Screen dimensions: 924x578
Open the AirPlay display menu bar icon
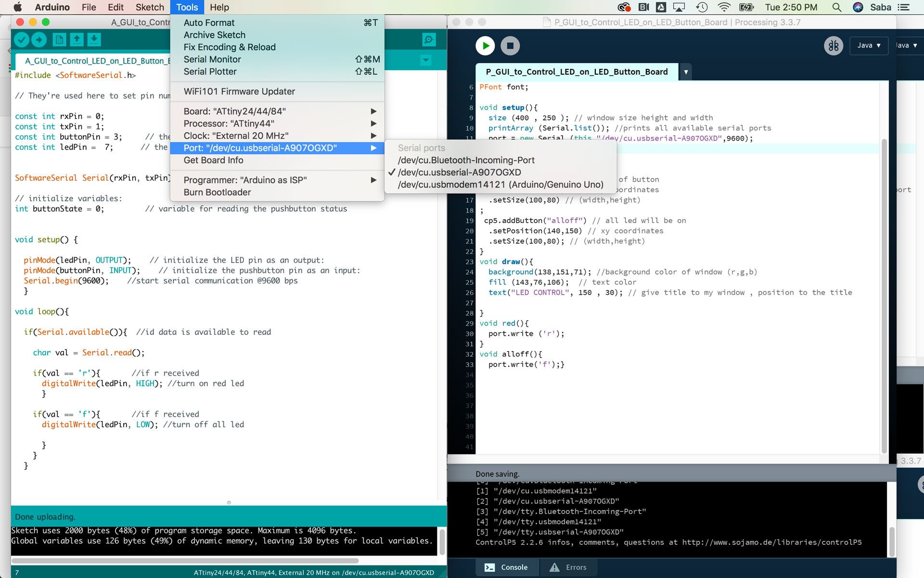click(x=679, y=7)
